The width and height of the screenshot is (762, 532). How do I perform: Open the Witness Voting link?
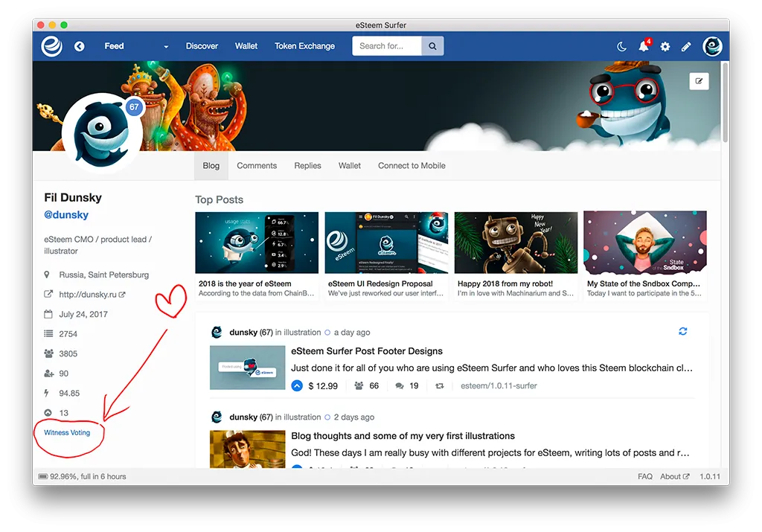[67, 432]
